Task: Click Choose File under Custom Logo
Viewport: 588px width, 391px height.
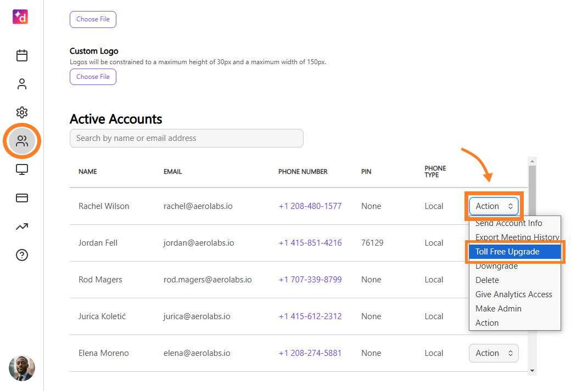Action: tap(93, 77)
